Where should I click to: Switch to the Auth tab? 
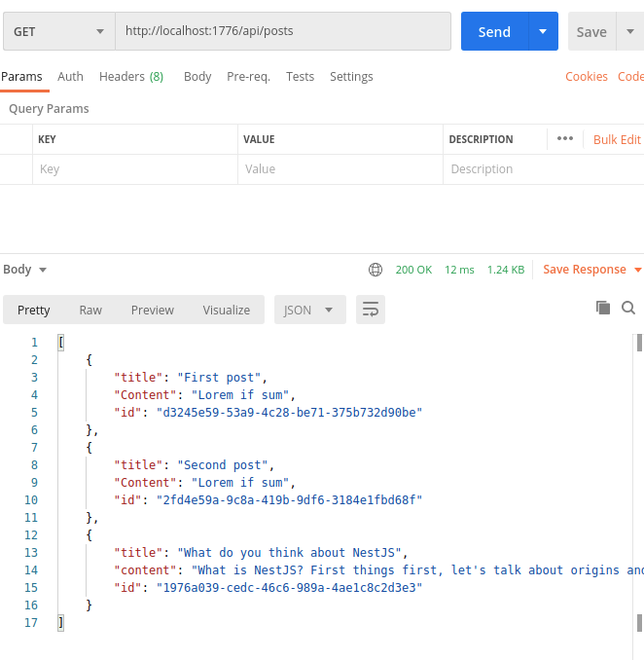pyautogui.click(x=70, y=77)
